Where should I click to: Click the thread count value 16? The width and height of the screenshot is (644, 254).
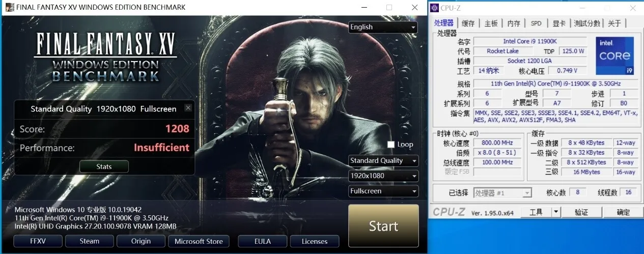click(x=629, y=192)
